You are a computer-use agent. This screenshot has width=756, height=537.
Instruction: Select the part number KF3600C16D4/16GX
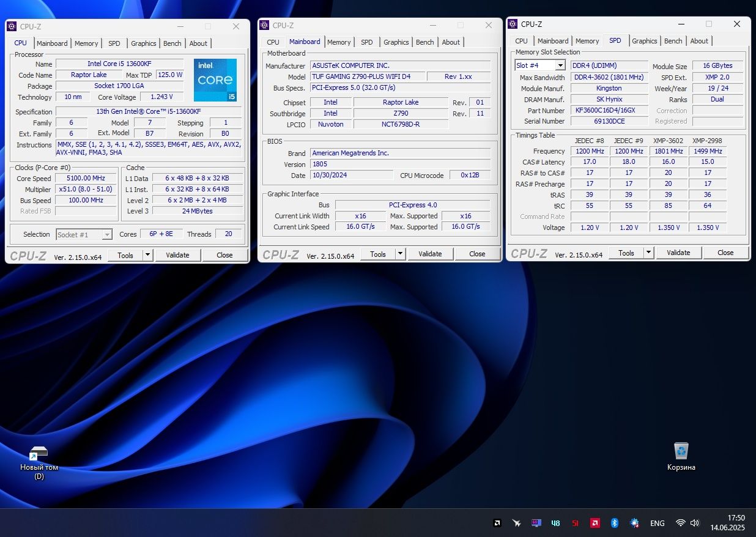(609, 110)
